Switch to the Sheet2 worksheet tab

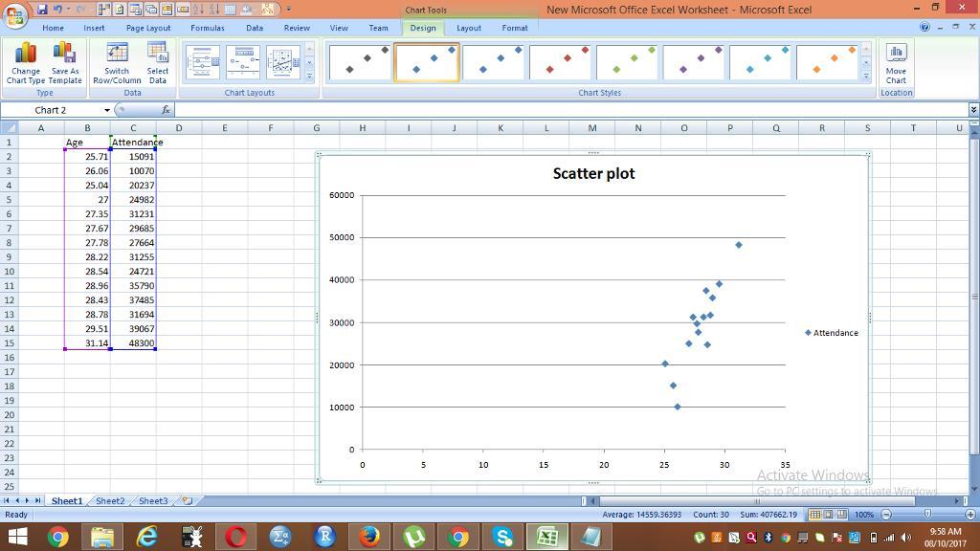[x=109, y=500]
